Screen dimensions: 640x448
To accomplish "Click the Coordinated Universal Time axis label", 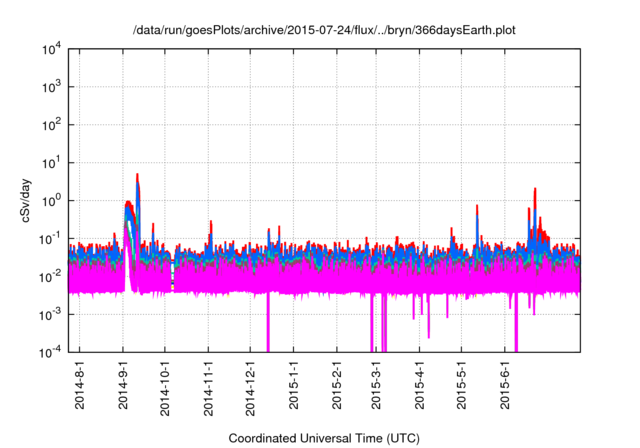I will pos(324,438).
